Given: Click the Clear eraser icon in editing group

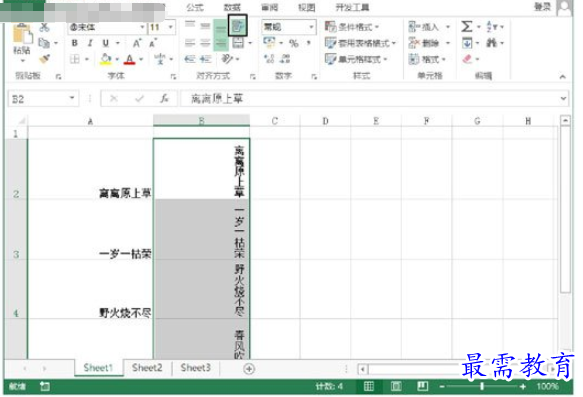Looking at the screenshot, I should 467,59.
